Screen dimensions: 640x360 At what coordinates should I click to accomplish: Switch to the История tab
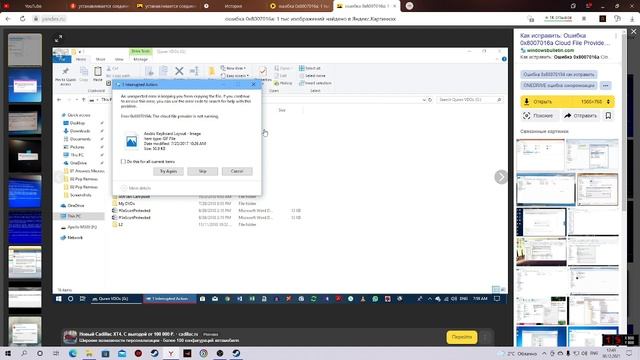(x=233, y=6)
